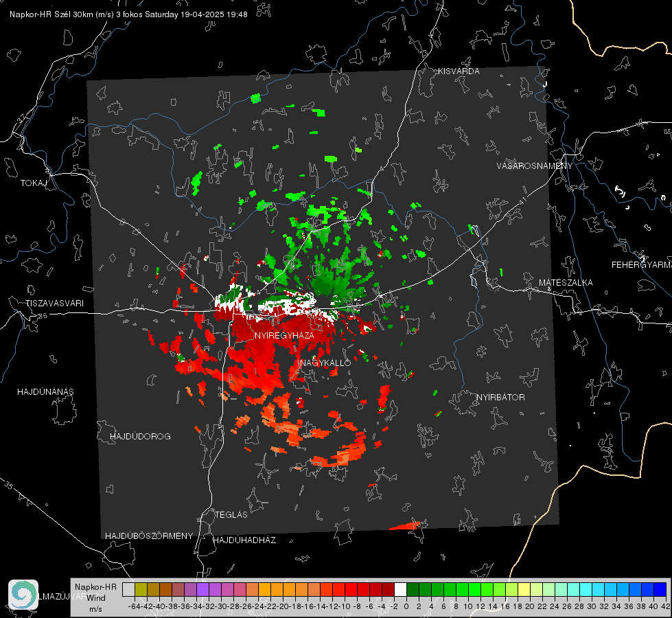Click the TÉGLÁS town label
Image resolution: width=672 pixels, height=618 pixels.
coord(231,514)
